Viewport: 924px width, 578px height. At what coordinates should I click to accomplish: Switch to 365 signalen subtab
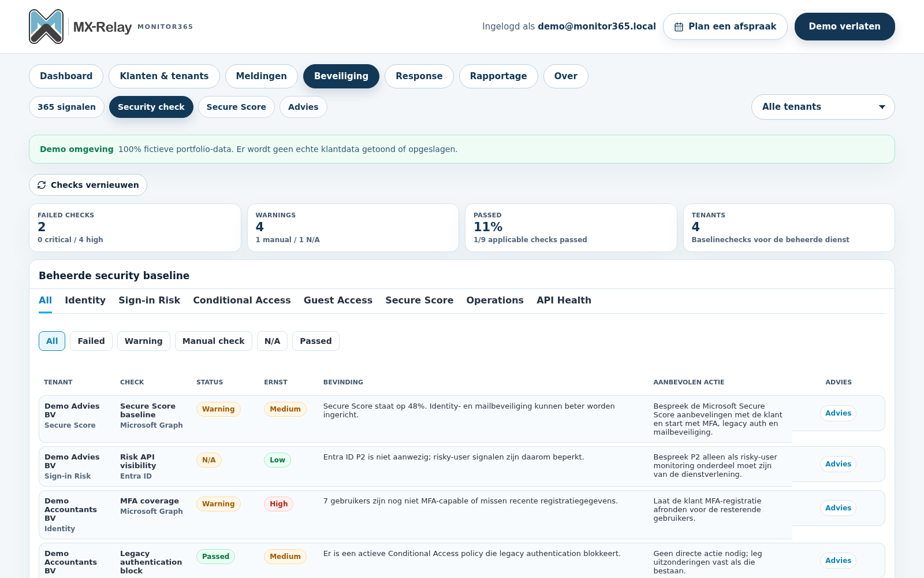(66, 107)
